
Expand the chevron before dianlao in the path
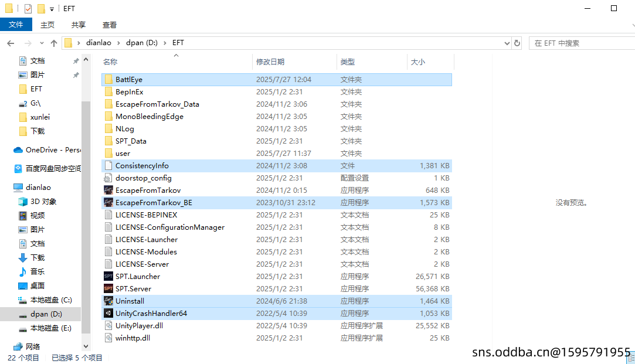79,43
